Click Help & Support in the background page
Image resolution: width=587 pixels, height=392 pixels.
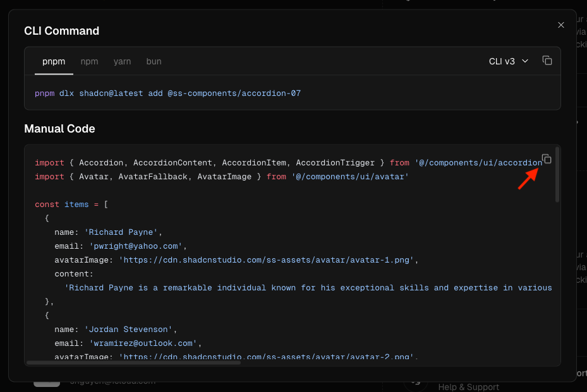pos(469,387)
